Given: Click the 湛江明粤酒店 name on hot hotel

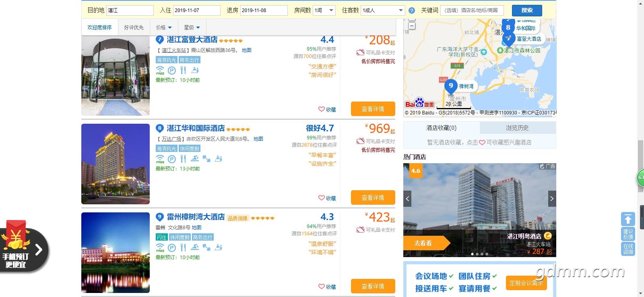Looking at the screenshot, I should pyautogui.click(x=524, y=236).
